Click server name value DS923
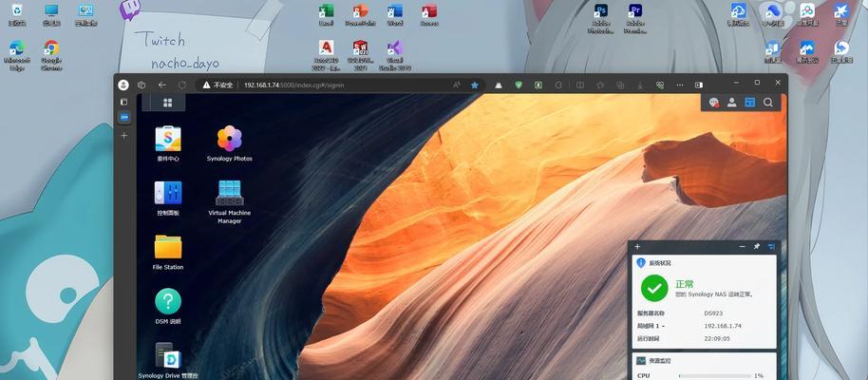The height and width of the screenshot is (380, 868). (x=712, y=313)
